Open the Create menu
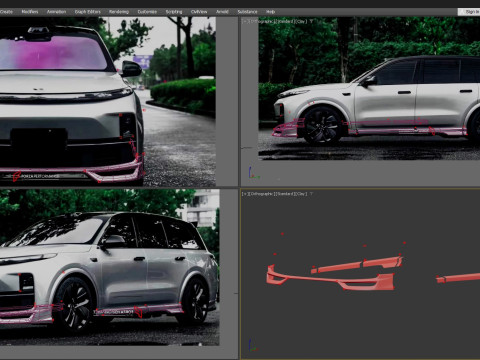This screenshot has width=480, height=360. coord(6,12)
